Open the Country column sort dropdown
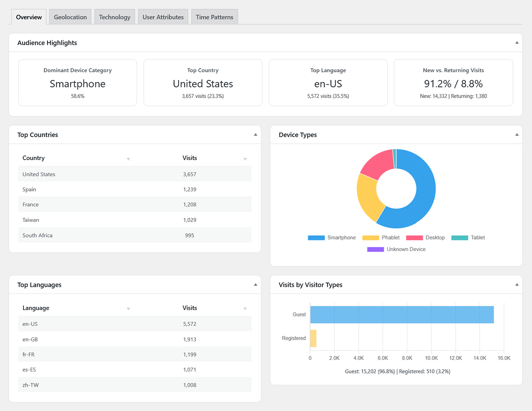Screen dimensions: 532x411 click(x=128, y=158)
